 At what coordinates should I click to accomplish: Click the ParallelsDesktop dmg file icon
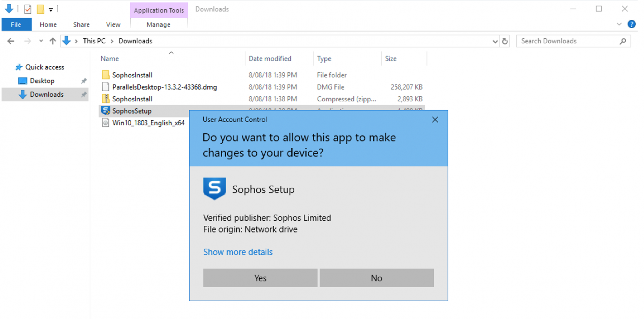click(x=106, y=87)
